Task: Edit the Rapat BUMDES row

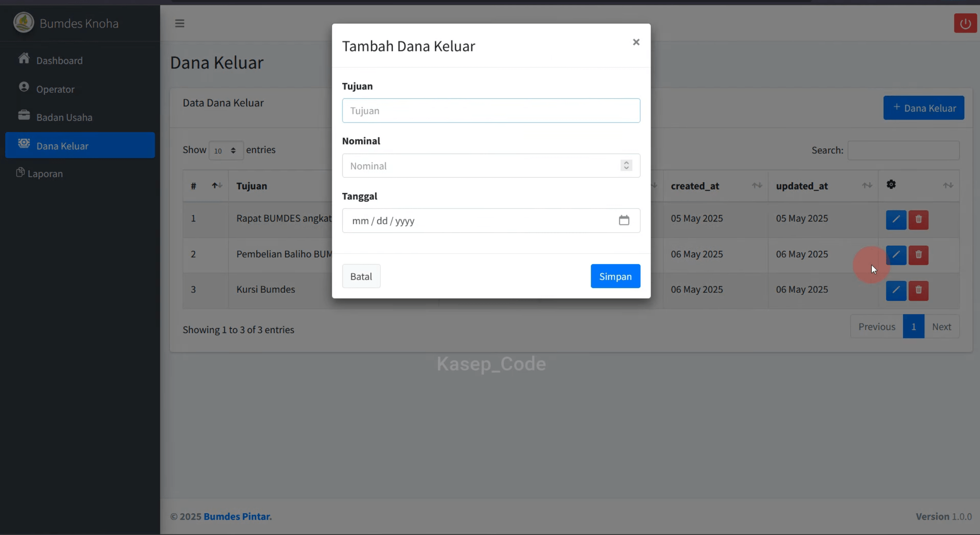Action: click(896, 220)
